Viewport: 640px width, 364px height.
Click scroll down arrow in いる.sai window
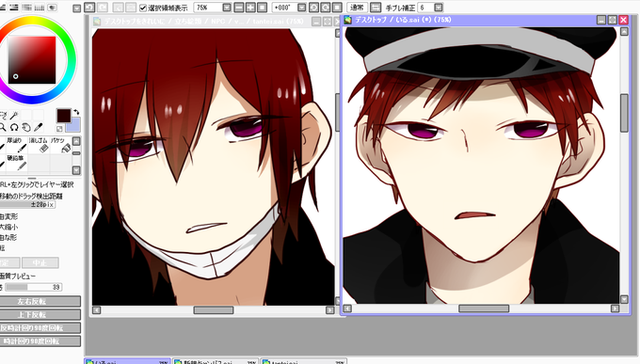pyautogui.click(x=624, y=299)
